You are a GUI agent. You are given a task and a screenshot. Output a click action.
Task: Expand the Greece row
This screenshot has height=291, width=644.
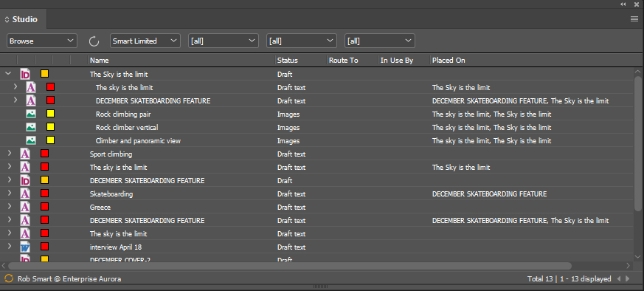click(10, 207)
